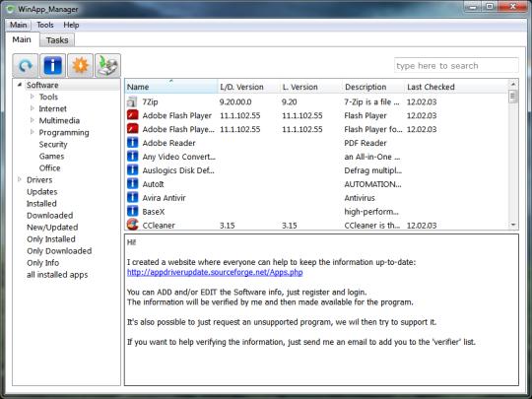Click the WinApp_Manager title bar icon
The image size is (532, 399).
pyautogui.click(x=11, y=9)
